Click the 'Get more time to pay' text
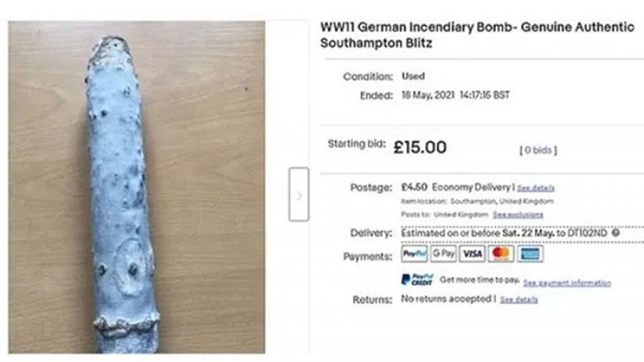The image size is (644, 362). 479,280
